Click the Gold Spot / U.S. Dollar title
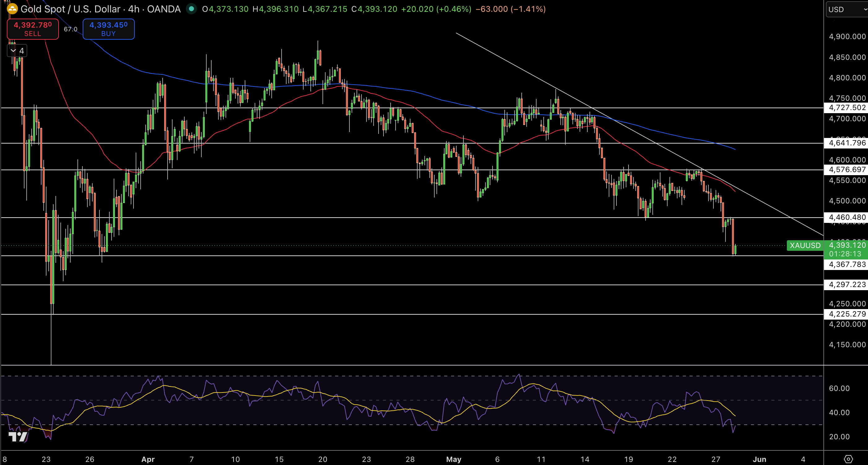Screen dimensions: 868x465 (x=70, y=9)
